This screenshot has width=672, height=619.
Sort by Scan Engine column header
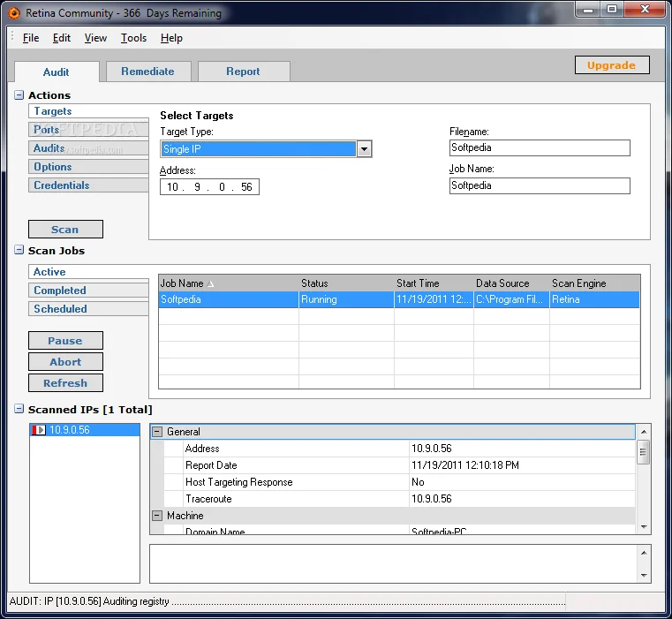[x=595, y=283]
